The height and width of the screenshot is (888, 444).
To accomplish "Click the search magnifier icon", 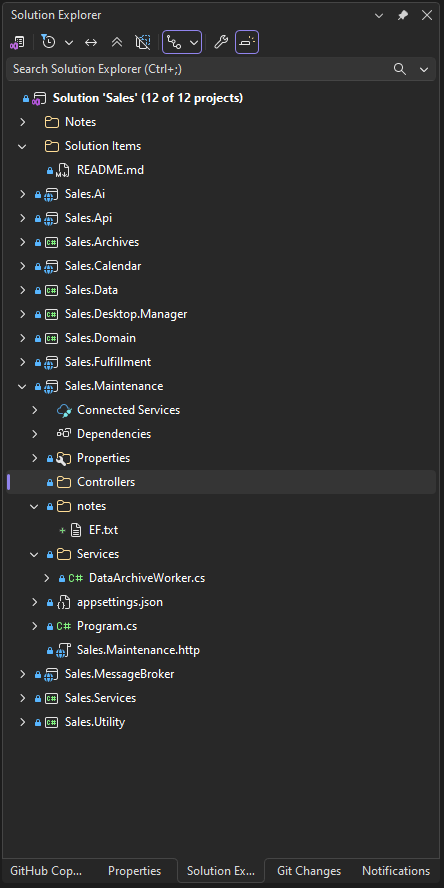I will 400,69.
